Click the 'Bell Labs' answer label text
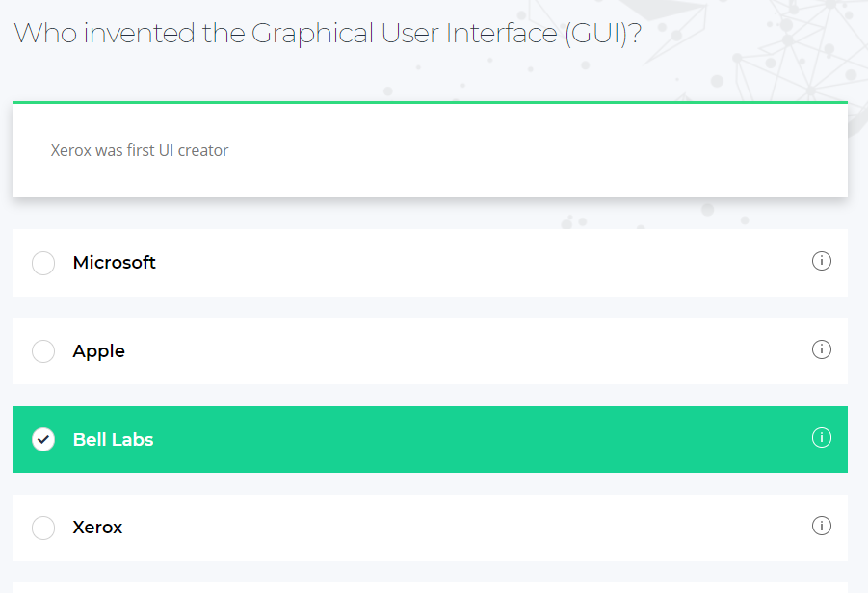This screenshot has height=593, width=868. 113,440
